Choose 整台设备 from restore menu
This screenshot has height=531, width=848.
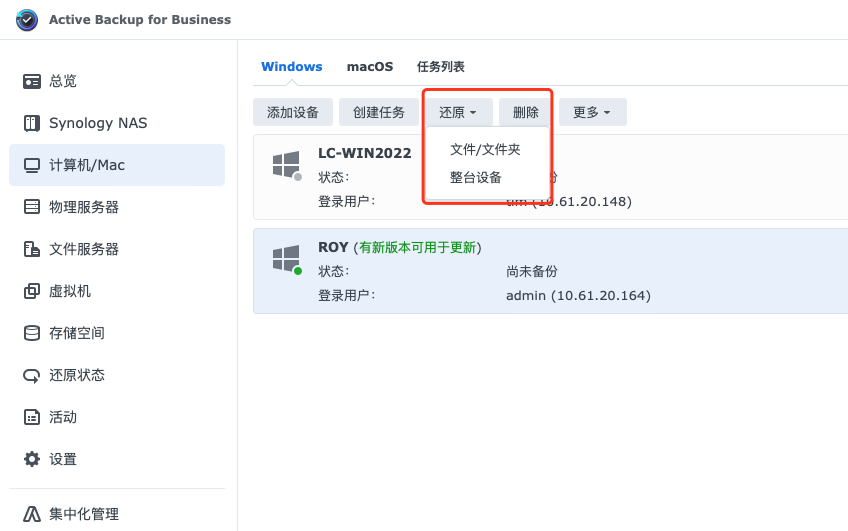click(x=476, y=177)
